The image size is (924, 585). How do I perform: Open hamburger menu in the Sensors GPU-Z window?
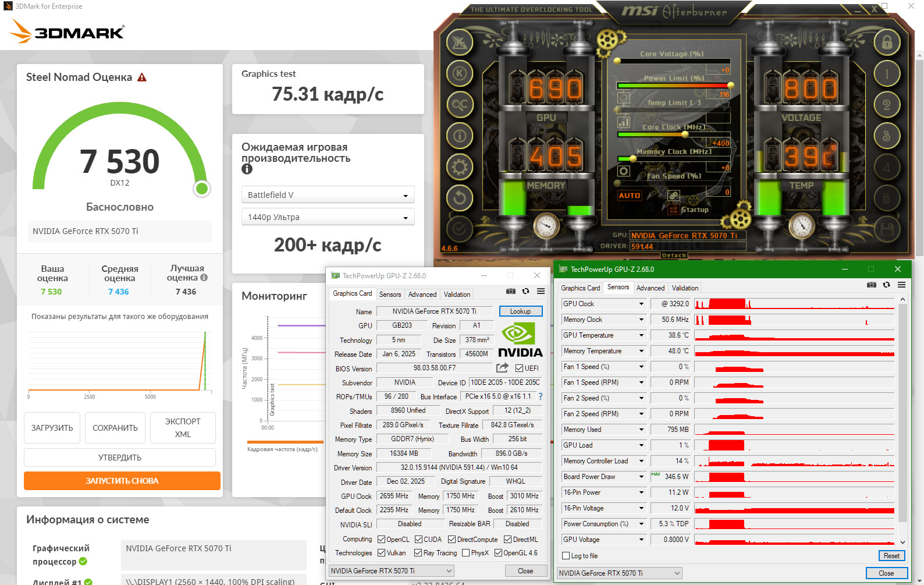click(x=902, y=285)
